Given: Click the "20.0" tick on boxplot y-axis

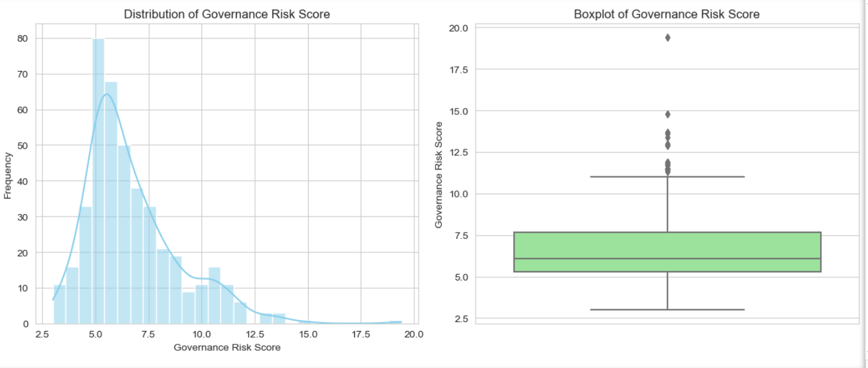Looking at the screenshot, I should 459,28.
